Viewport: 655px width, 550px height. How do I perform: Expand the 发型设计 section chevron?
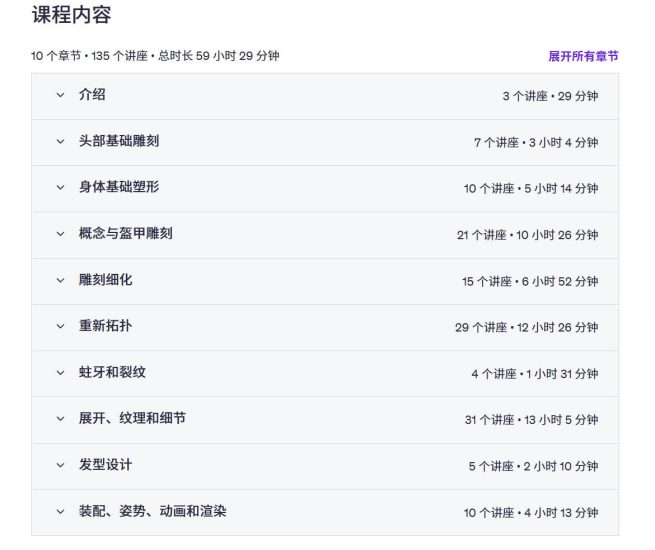(x=60, y=466)
